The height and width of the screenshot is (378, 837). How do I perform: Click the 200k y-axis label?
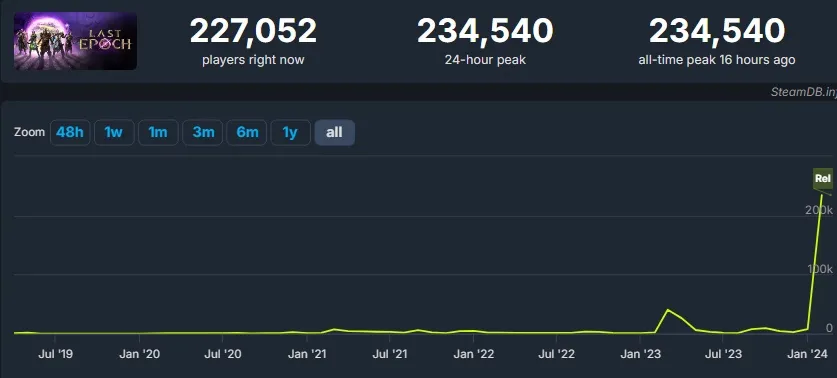point(819,210)
